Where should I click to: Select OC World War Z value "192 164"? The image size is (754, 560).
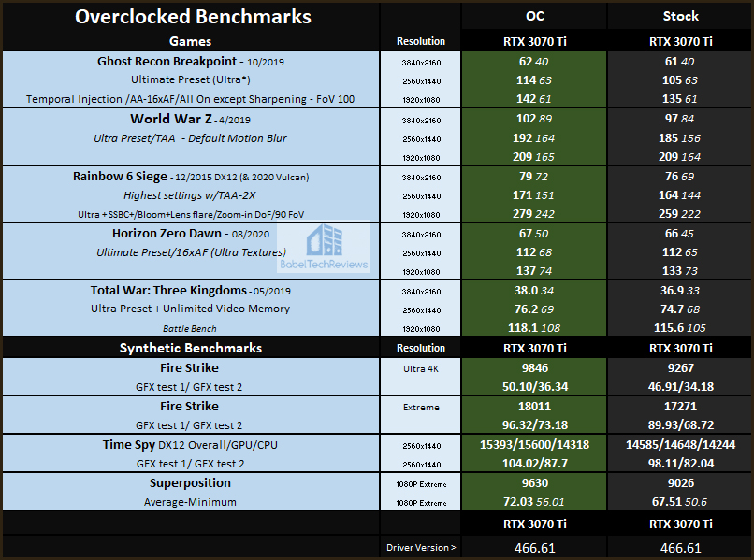[x=534, y=138]
